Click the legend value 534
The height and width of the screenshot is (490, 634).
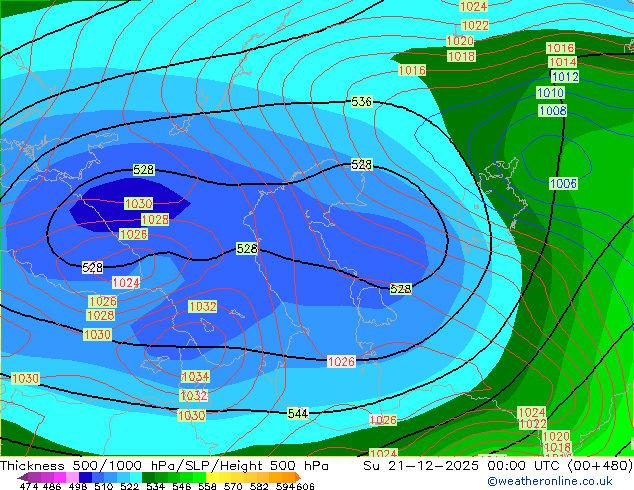[155, 486]
